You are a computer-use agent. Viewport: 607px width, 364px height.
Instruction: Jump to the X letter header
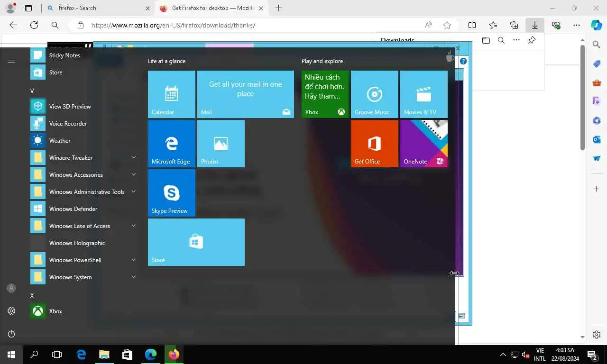coord(32,296)
